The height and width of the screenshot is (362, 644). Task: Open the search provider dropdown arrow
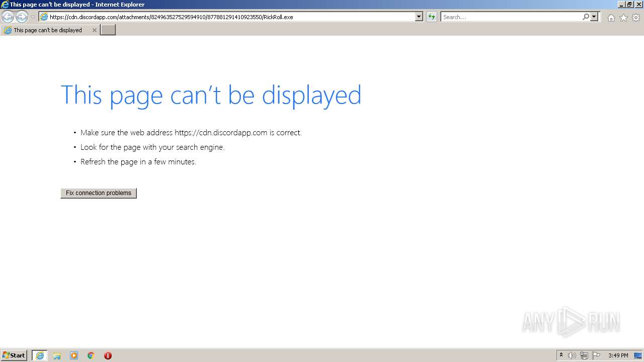pyautogui.click(x=594, y=17)
